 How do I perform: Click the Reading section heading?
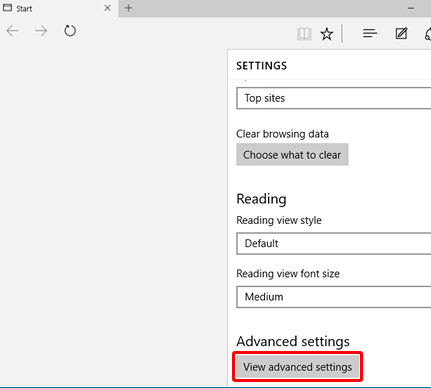point(261,199)
